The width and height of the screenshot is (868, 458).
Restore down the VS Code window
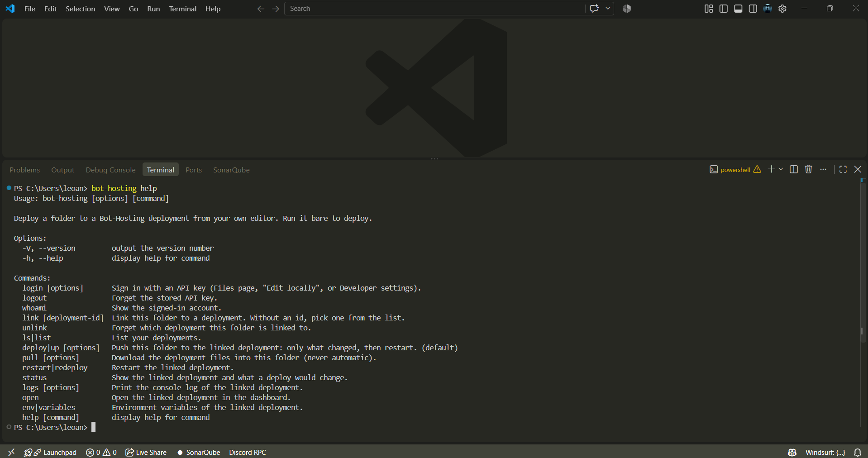830,9
